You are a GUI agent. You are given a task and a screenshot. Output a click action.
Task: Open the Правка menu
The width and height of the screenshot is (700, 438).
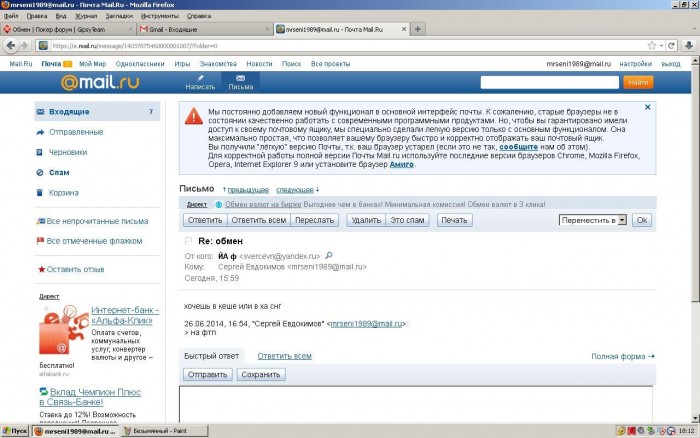[x=37, y=16]
